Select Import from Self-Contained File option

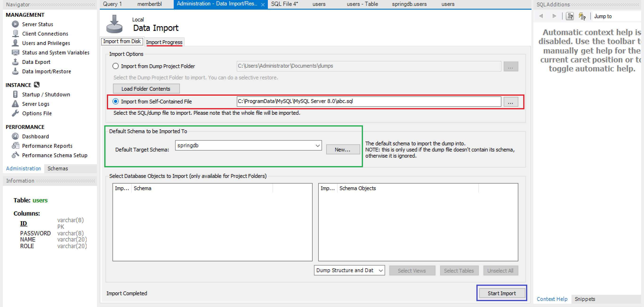click(x=116, y=101)
